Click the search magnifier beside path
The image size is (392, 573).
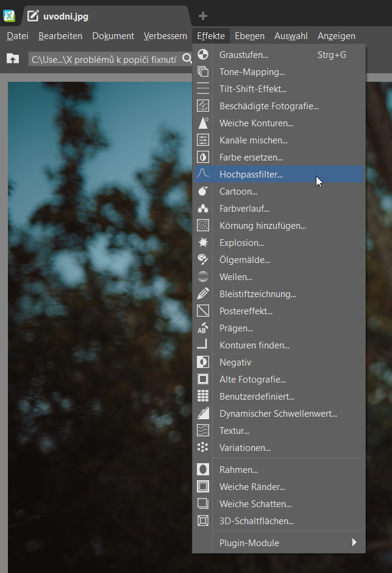(187, 59)
